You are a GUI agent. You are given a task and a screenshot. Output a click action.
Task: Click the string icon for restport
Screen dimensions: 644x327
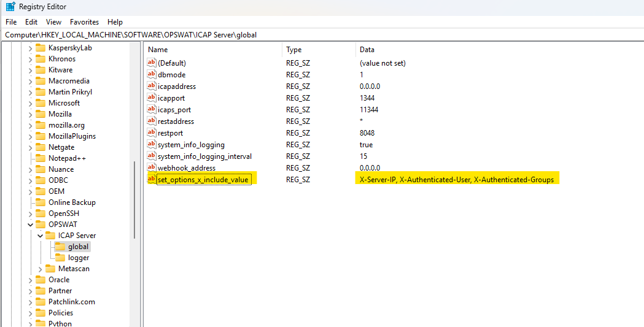152,133
